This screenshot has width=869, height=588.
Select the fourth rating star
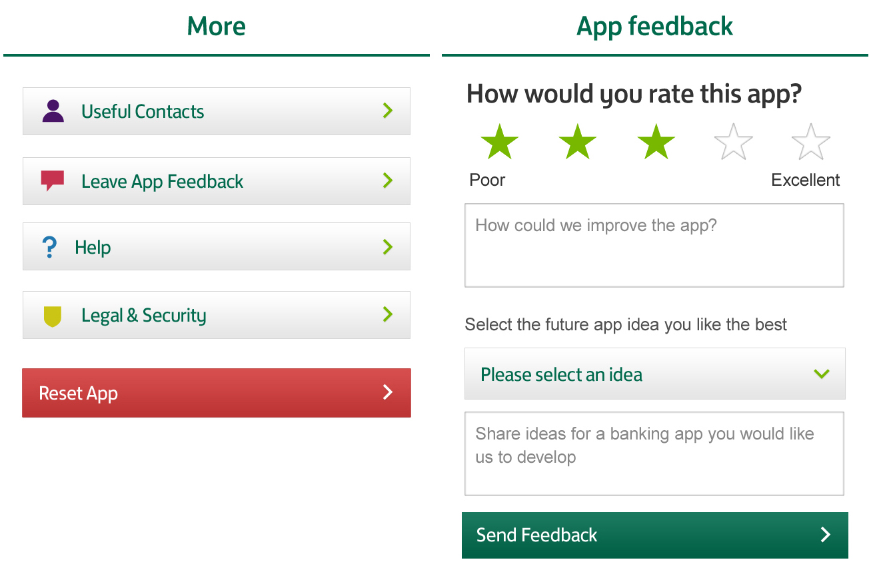click(x=733, y=143)
